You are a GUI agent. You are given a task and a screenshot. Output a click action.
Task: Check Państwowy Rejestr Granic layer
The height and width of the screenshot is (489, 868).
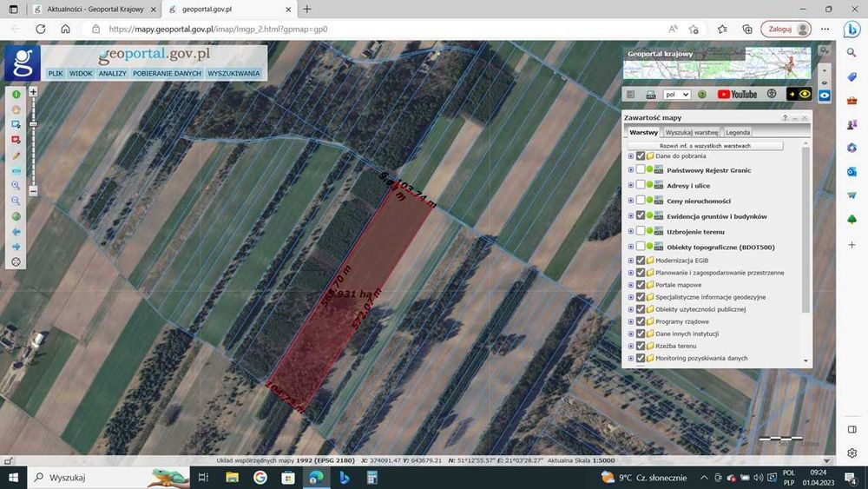point(641,169)
